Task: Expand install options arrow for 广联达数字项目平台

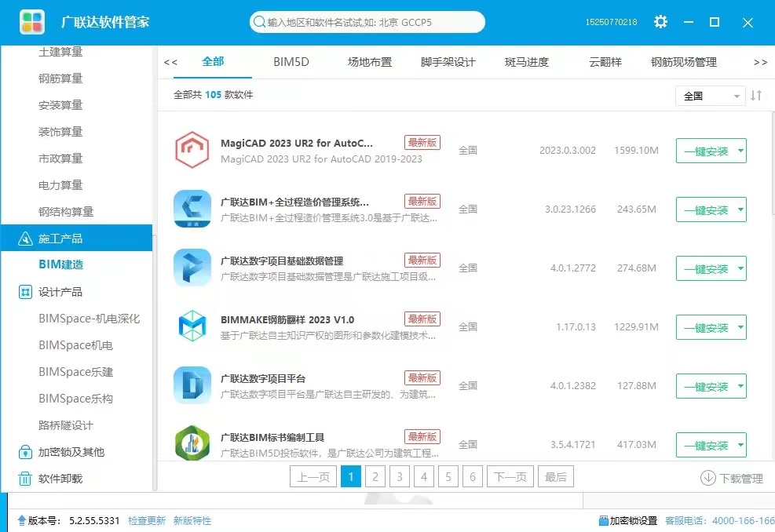Action: pyautogui.click(x=740, y=386)
